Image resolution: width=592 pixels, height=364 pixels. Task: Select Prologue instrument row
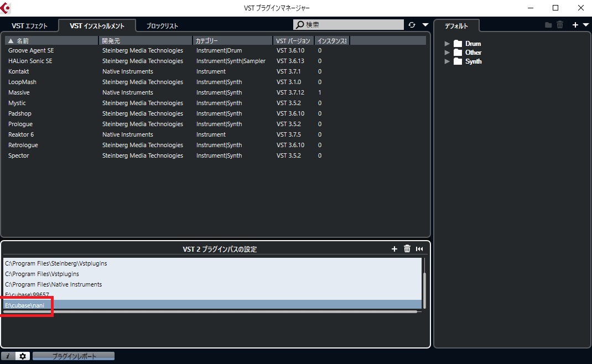215,124
